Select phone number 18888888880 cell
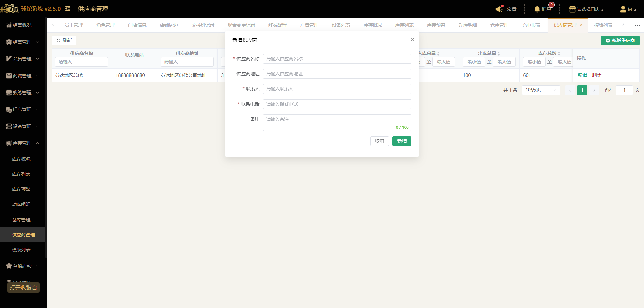 click(x=135, y=75)
